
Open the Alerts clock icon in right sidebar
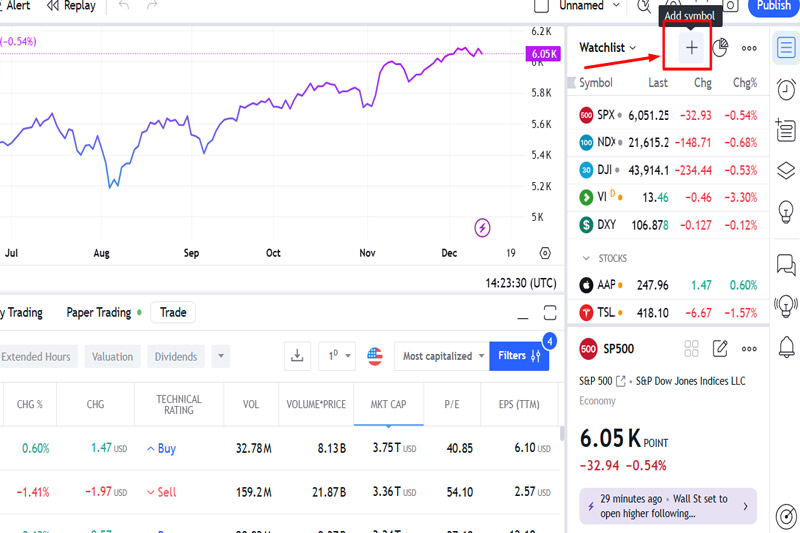[786, 89]
